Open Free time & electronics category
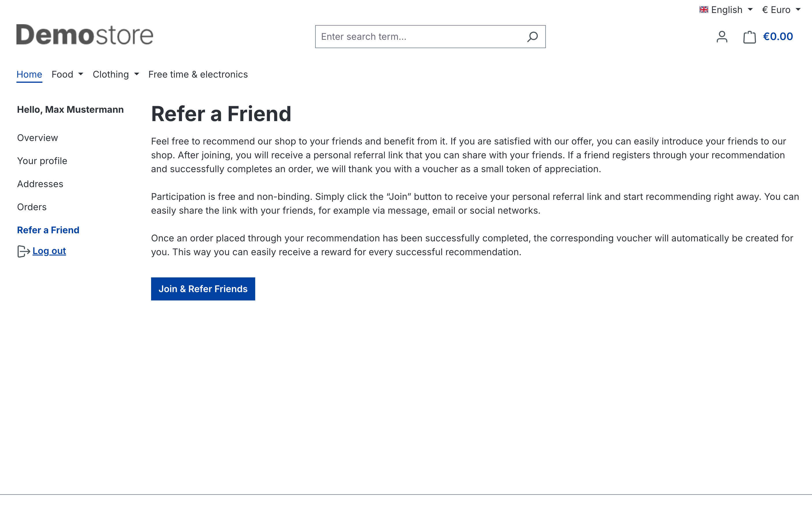812x515 pixels. 198,74
